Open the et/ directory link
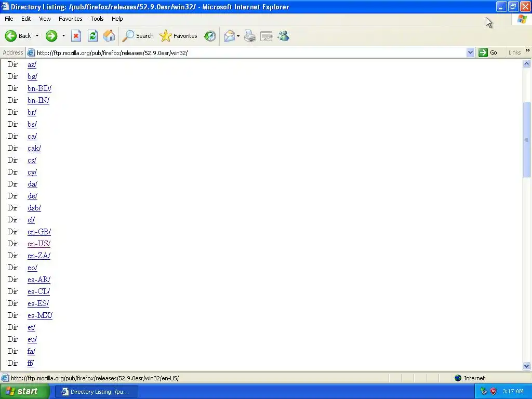Image resolution: width=532 pixels, height=399 pixels. point(32,327)
